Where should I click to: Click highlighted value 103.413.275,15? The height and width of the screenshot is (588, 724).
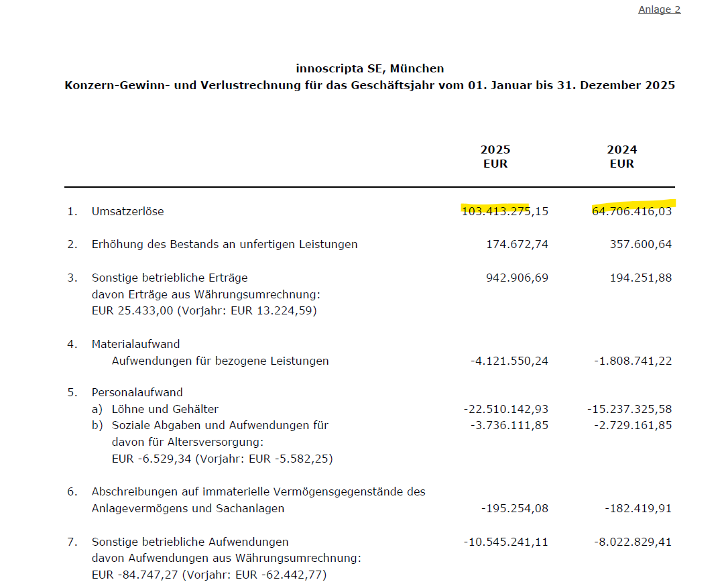pyautogui.click(x=505, y=212)
